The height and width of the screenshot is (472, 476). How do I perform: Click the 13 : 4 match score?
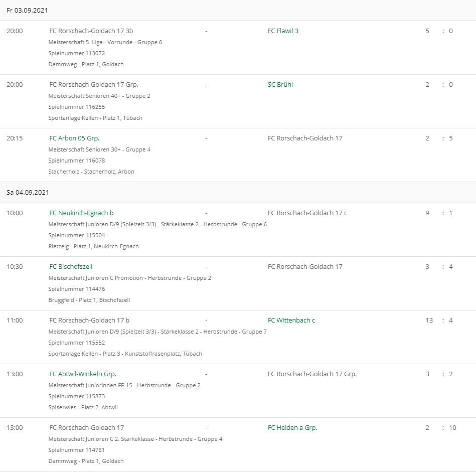point(439,321)
